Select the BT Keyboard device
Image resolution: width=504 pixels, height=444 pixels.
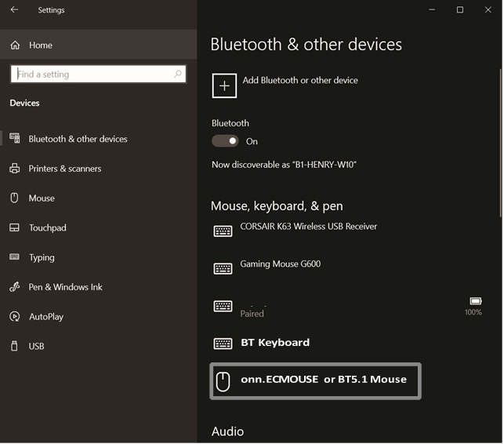(274, 343)
